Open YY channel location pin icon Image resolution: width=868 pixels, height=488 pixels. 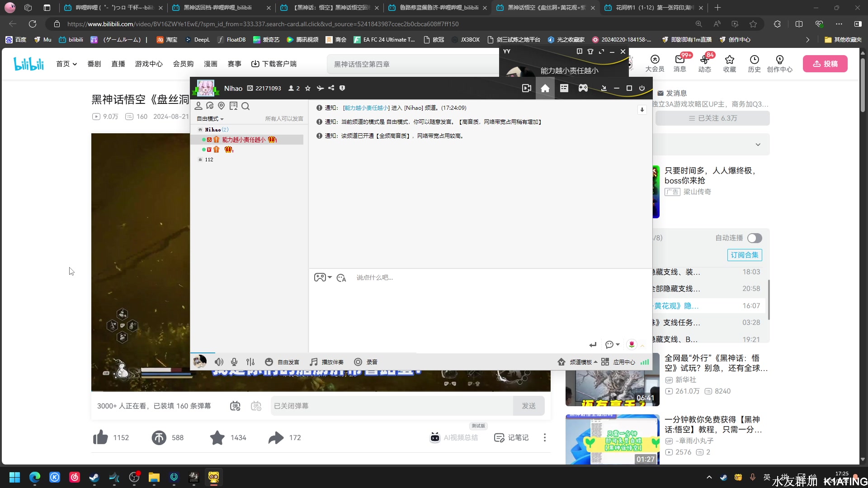pos(221,106)
